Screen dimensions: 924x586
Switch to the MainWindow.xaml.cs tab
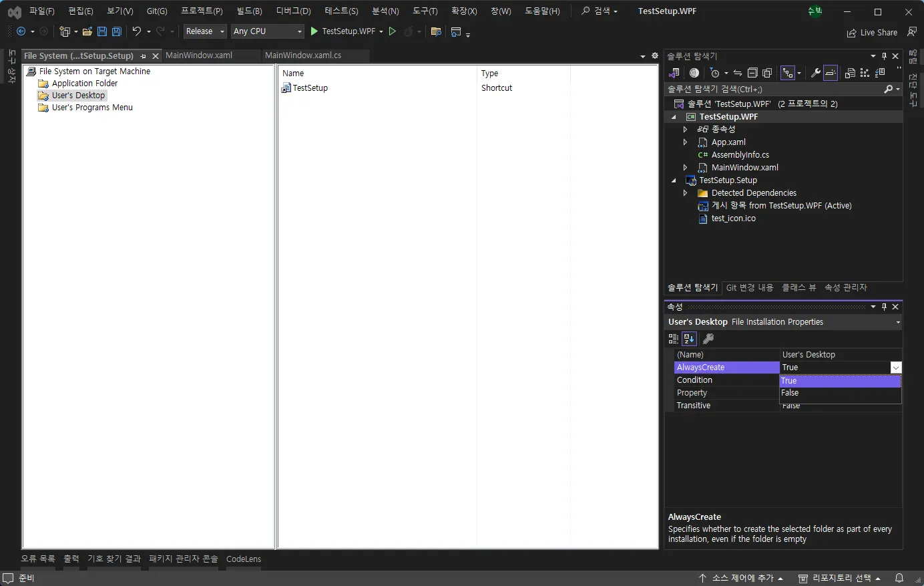(x=303, y=55)
